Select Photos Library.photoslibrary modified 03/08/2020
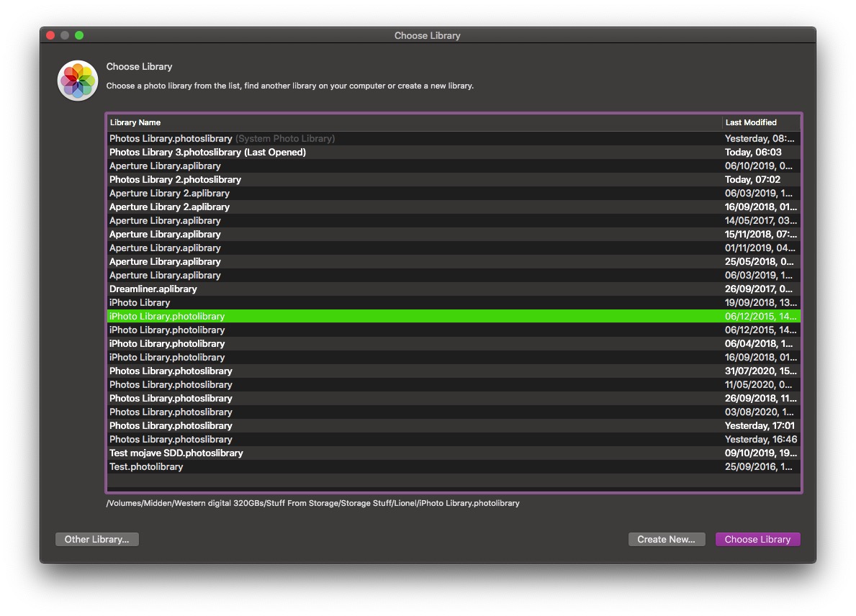856x616 pixels. (454, 412)
